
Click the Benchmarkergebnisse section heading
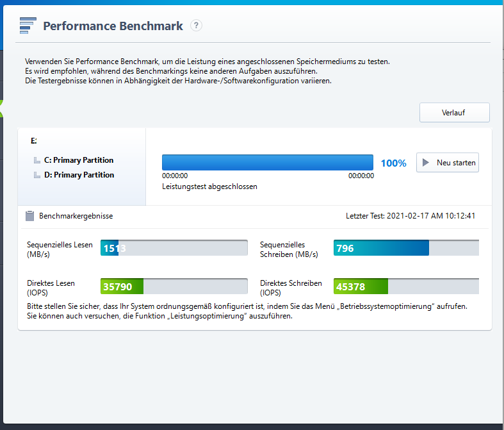(x=76, y=216)
